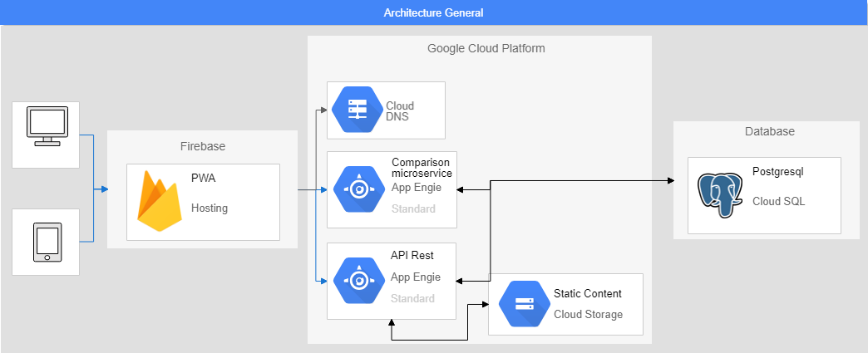Select the Cloud Storage hexagon icon
Screen dimensions: 868x353
point(524,304)
